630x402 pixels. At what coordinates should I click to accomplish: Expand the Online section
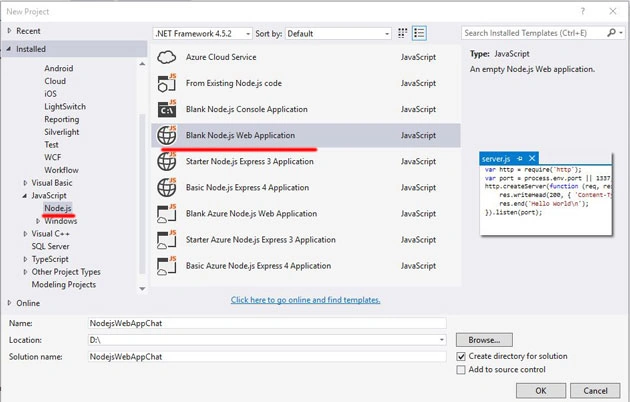tap(10, 303)
